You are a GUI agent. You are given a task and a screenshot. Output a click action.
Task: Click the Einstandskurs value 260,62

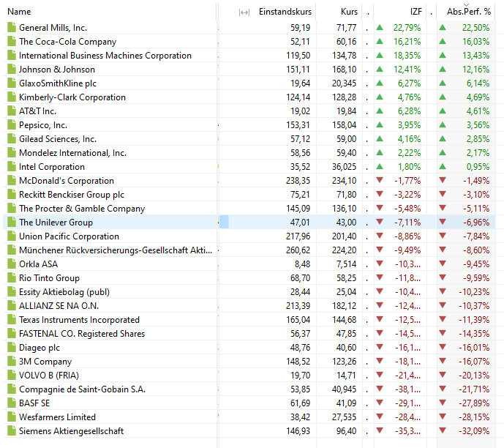(x=298, y=250)
